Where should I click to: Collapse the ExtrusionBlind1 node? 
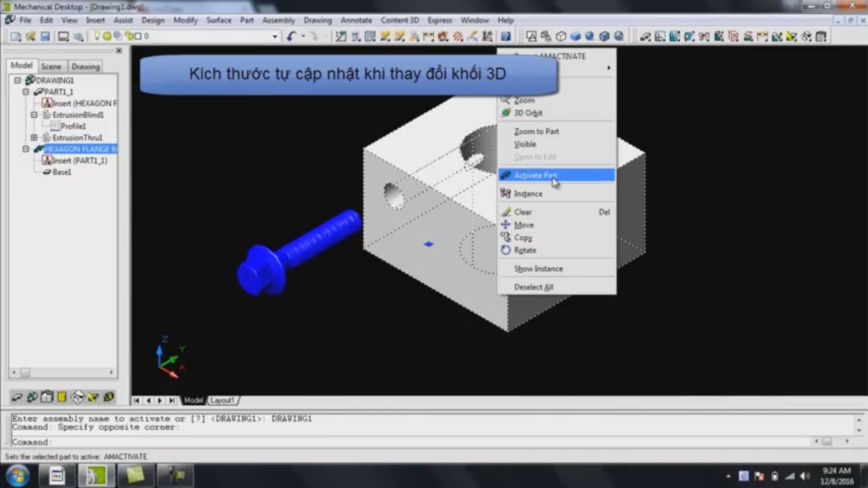34,115
